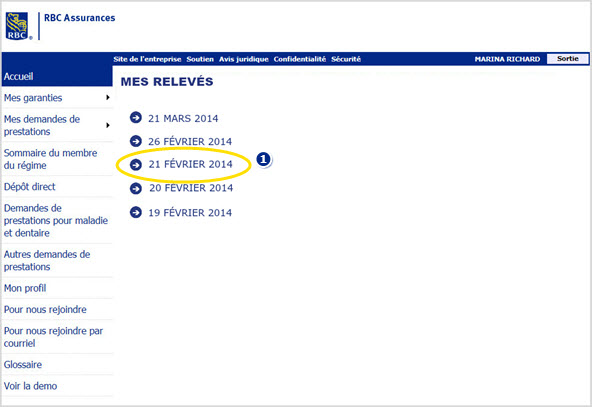The width and height of the screenshot is (592, 407).
Task: Open the 21 MARS 2014 statement
Action: [x=183, y=119]
